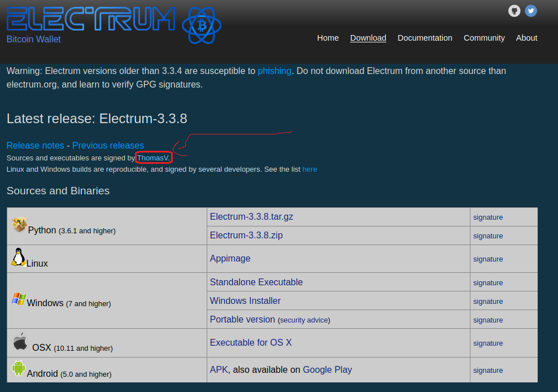Screen dimensions: 558x392
Task: Download the Android APK
Action: coord(219,369)
